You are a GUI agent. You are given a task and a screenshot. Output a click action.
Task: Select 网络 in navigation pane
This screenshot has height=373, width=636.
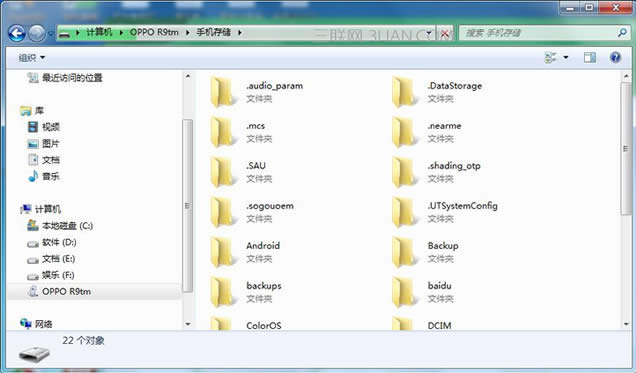pos(43,324)
